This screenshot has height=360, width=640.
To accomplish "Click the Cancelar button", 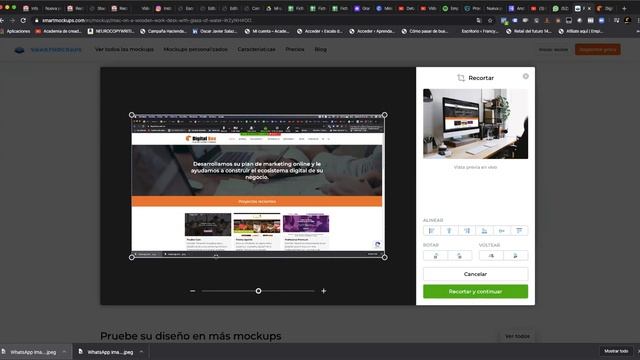I will [476, 274].
